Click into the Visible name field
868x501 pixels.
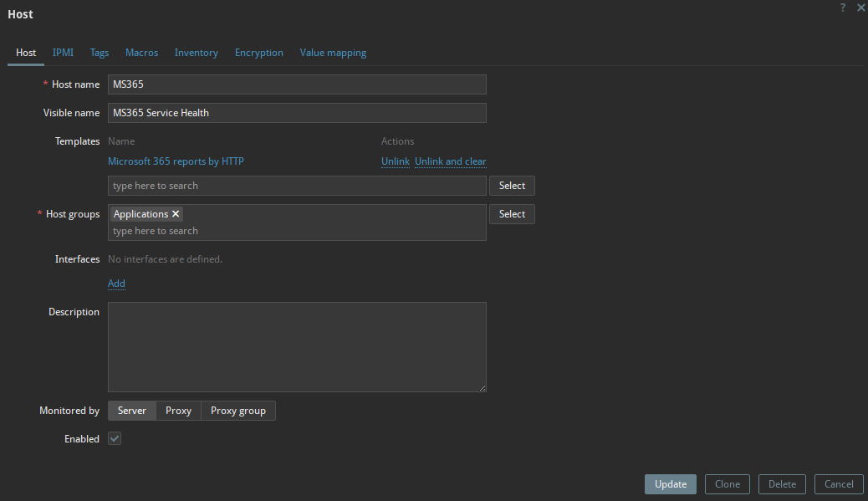pos(297,113)
